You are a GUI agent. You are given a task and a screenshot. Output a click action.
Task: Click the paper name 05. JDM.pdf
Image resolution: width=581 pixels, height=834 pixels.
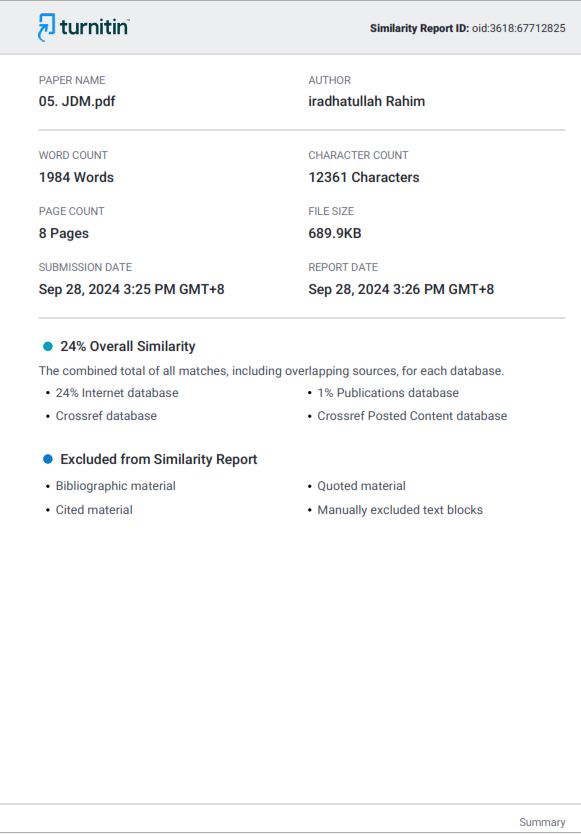point(77,101)
